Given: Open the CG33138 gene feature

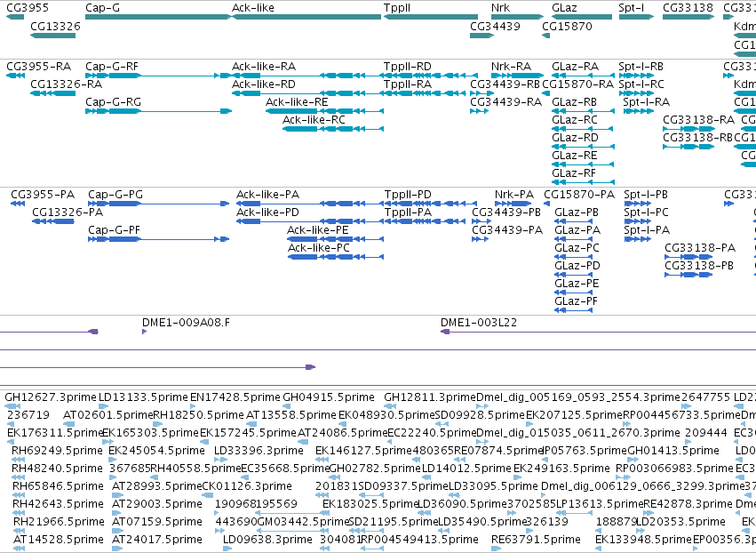Looking at the screenshot, I should point(688,17).
